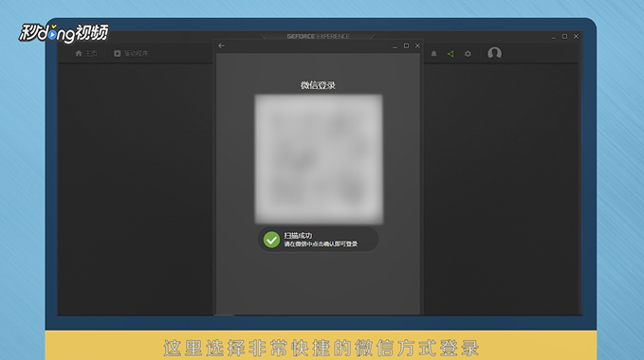Click the blurred WeChat QR code
Screen dimensions: 644x360
click(x=319, y=159)
